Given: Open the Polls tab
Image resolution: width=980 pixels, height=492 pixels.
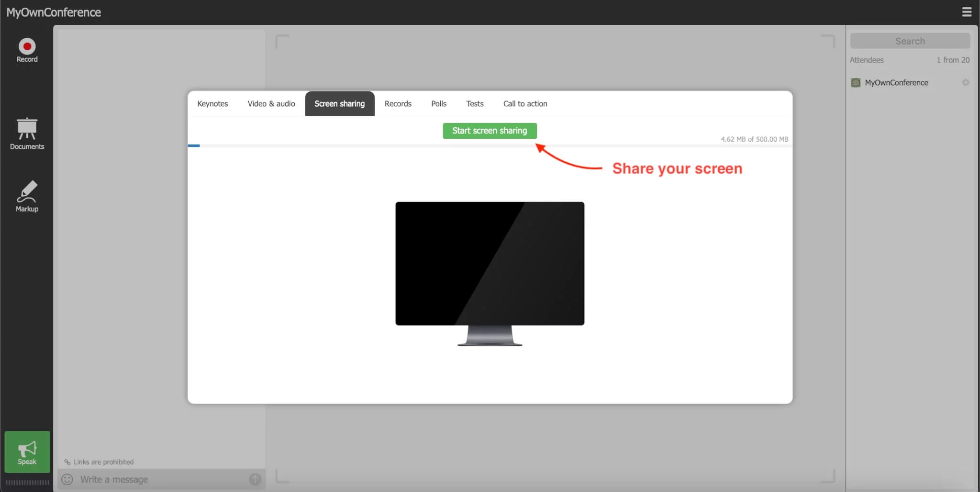Looking at the screenshot, I should click(x=439, y=103).
